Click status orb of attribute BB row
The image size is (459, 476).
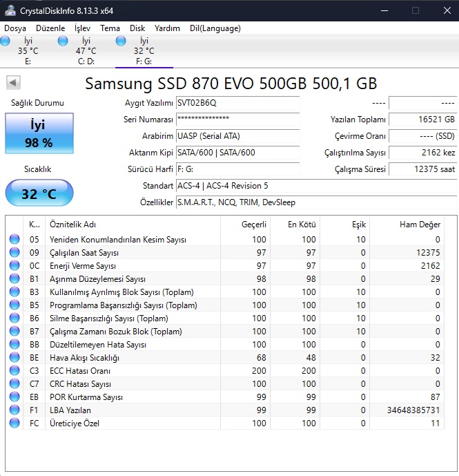click(x=14, y=344)
